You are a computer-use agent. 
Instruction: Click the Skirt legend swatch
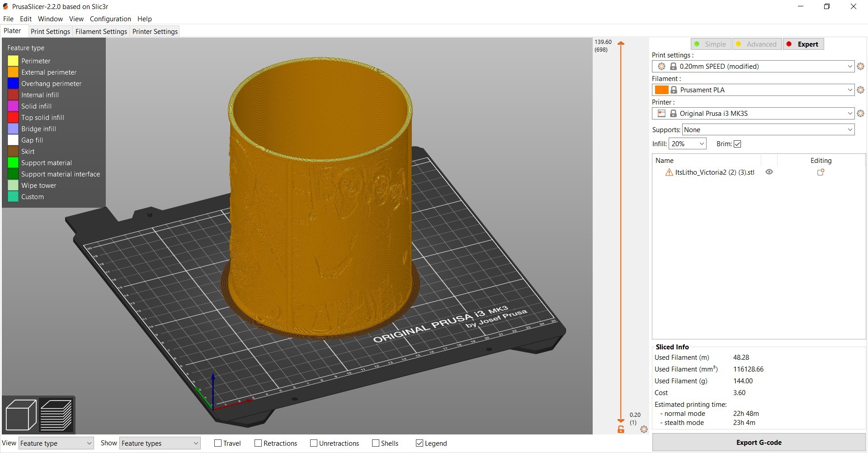tap(13, 151)
